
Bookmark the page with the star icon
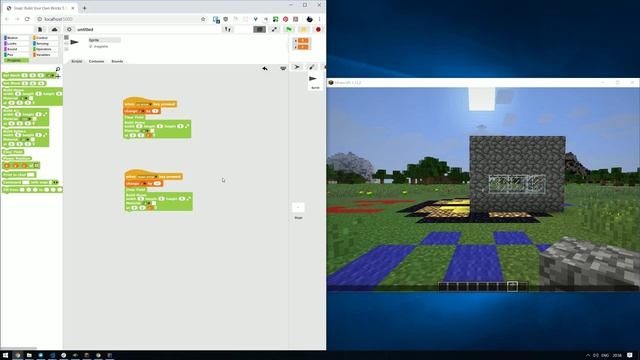click(203, 19)
